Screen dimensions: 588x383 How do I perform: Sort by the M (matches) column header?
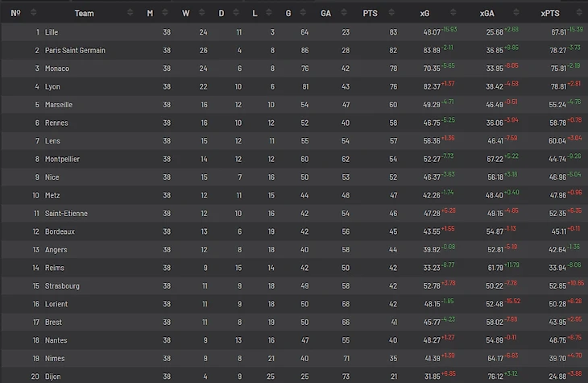150,13
